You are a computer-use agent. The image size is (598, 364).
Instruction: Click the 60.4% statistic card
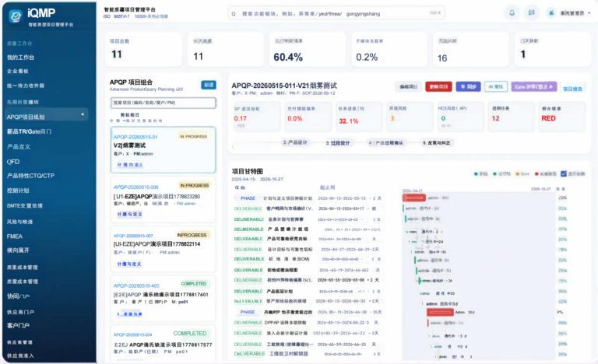pyautogui.click(x=307, y=50)
